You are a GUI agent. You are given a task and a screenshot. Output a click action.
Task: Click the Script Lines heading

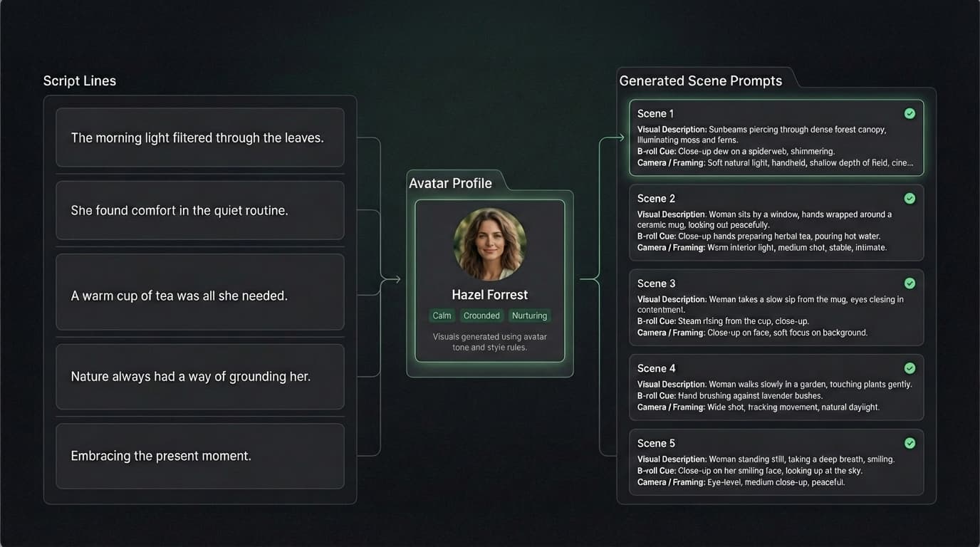[x=79, y=80]
